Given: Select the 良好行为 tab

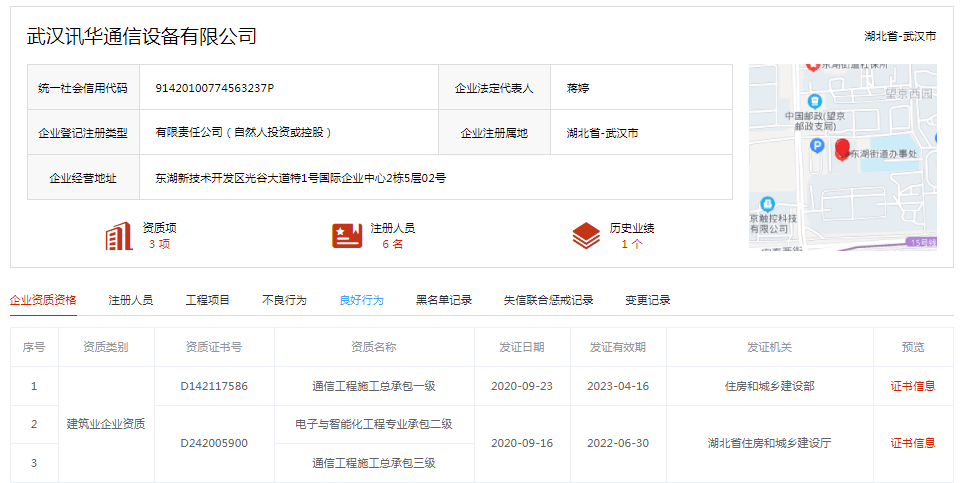Looking at the screenshot, I should point(362,300).
